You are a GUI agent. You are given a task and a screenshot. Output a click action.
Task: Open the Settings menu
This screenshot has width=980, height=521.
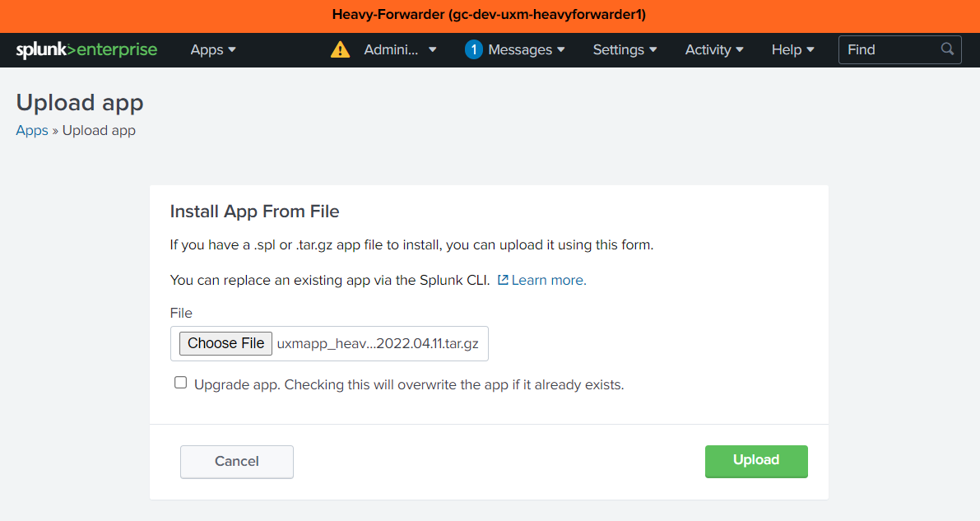coord(625,50)
